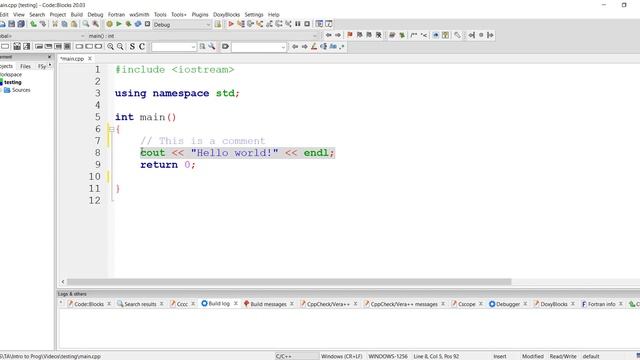Click the Jump forward arrow icon
The image size is (640, 360).
click(338, 35)
